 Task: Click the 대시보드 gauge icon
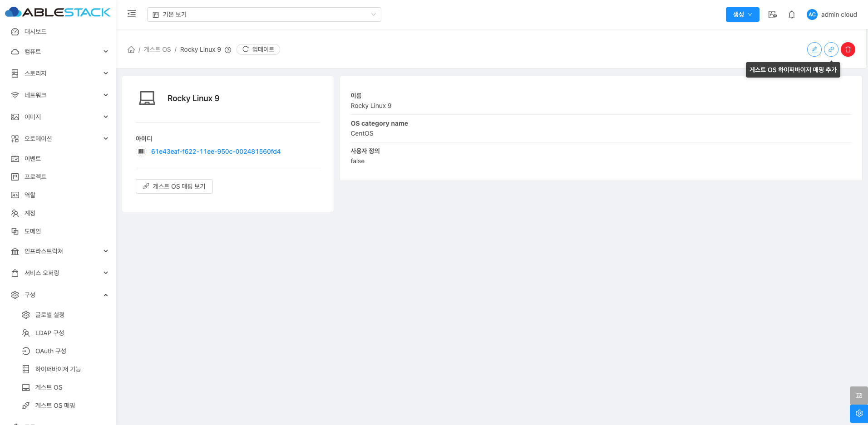pos(15,32)
